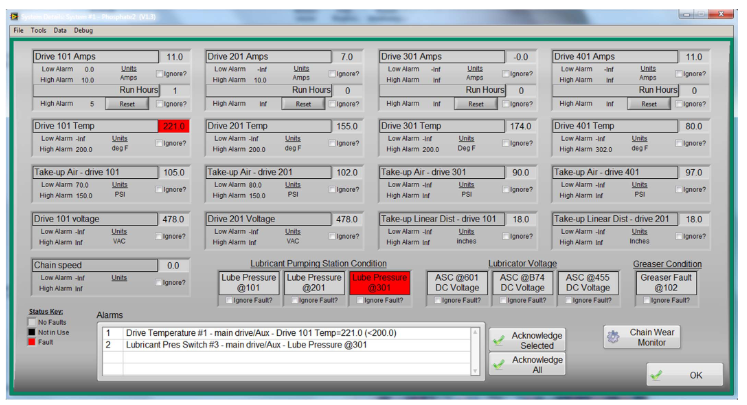
Task: Click Take-up Air drive 201 Low Alarm 80.0
Action: (x=255, y=185)
